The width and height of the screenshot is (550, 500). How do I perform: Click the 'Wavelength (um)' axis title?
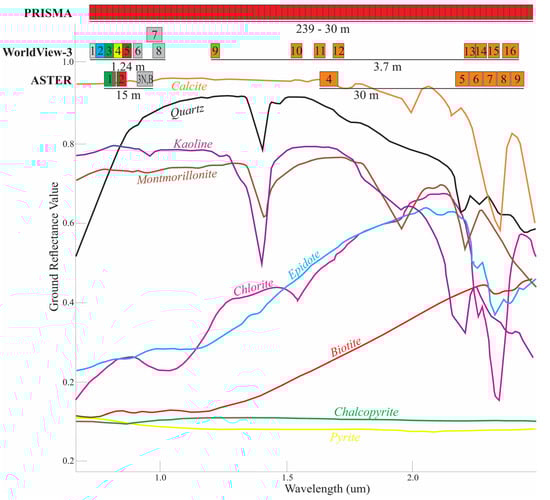point(327,488)
